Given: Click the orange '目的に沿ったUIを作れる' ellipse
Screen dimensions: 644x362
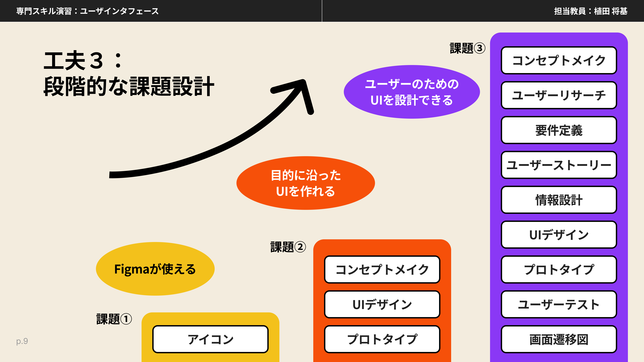Looking at the screenshot, I should click(306, 183).
